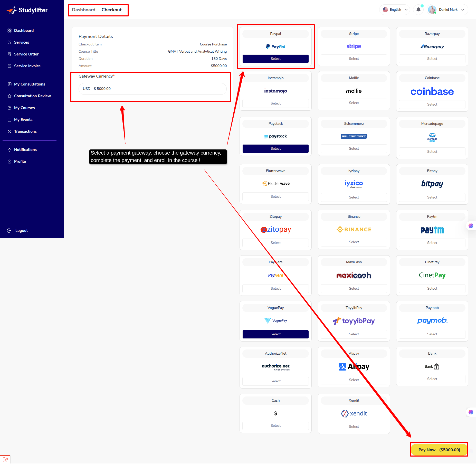Open My Courses in sidebar

24,108
